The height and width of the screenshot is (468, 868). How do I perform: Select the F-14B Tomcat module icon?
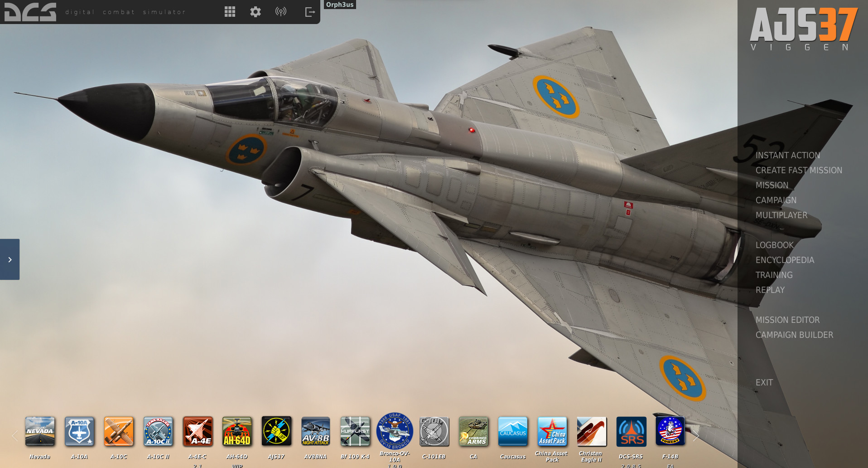tap(670, 431)
